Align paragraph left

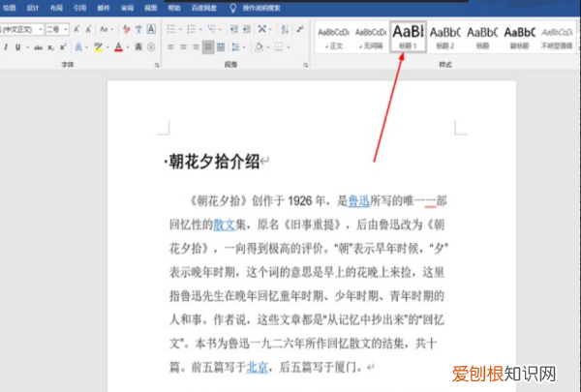point(170,47)
